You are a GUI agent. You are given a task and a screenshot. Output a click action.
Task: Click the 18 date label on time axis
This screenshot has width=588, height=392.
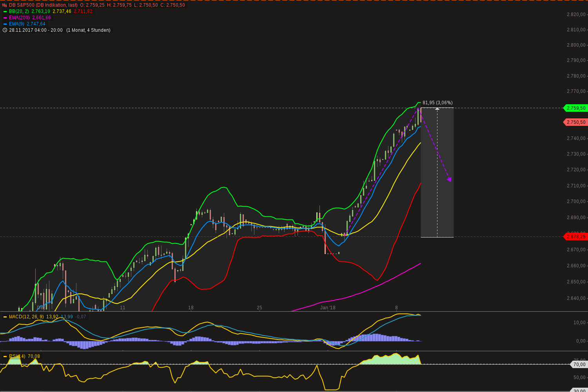coord(191,308)
